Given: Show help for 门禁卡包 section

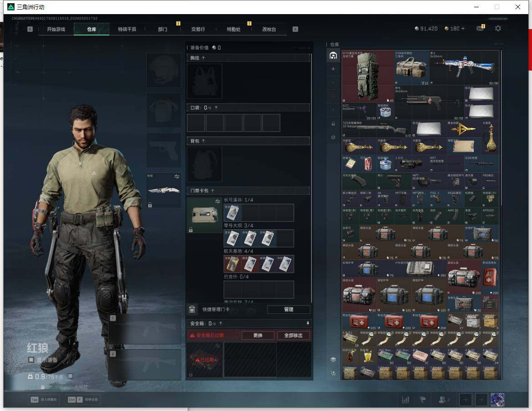Looking at the screenshot, I should click(x=212, y=191).
